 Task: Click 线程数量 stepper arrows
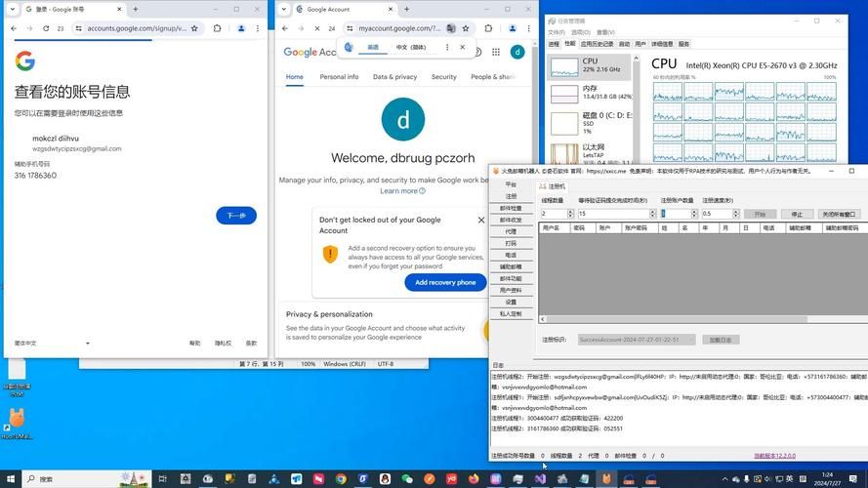pyautogui.click(x=570, y=214)
